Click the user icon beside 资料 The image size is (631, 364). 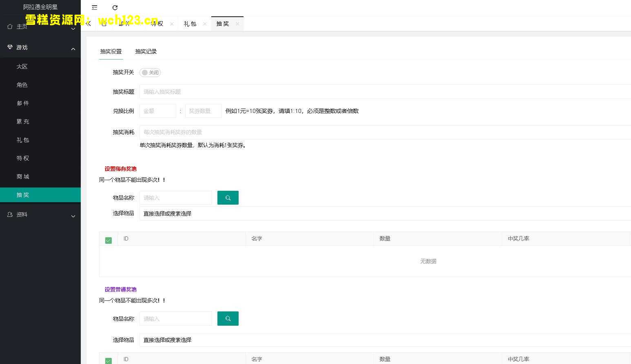[10, 214]
